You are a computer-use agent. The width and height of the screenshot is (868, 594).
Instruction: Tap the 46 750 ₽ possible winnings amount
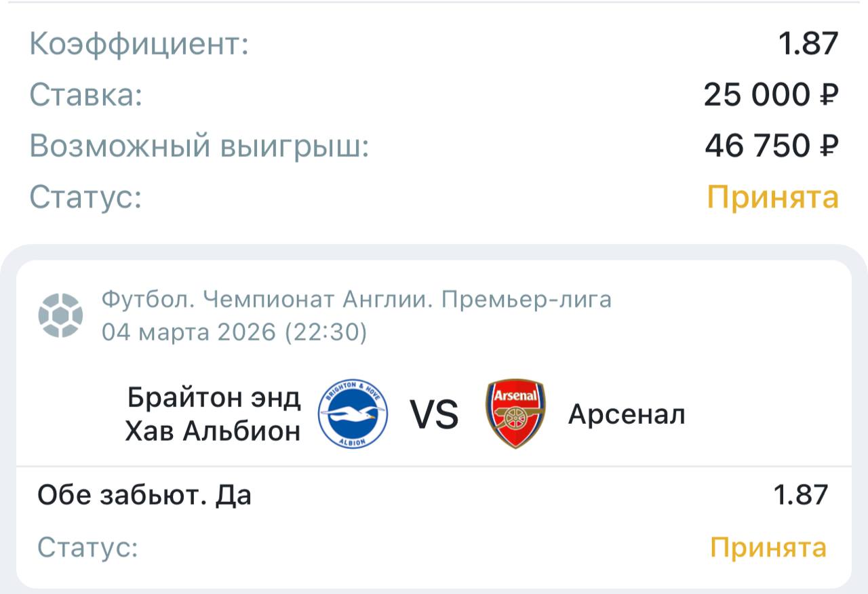pos(771,146)
